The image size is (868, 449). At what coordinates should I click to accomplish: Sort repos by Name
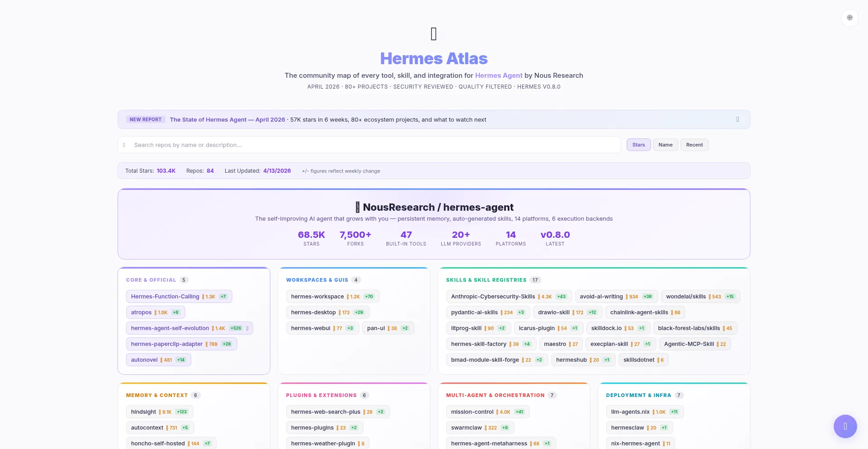pos(665,145)
